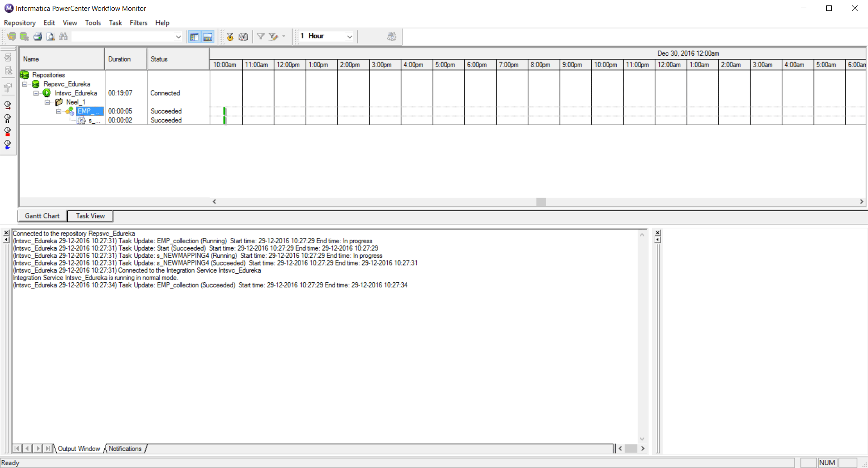
Task: Open the edit filter dropdown arrow
Action: (284, 37)
